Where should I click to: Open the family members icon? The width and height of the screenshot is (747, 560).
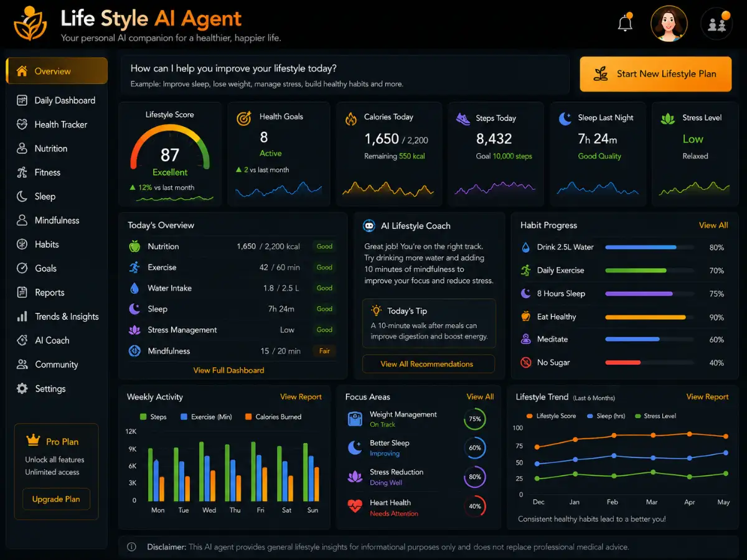(x=717, y=24)
